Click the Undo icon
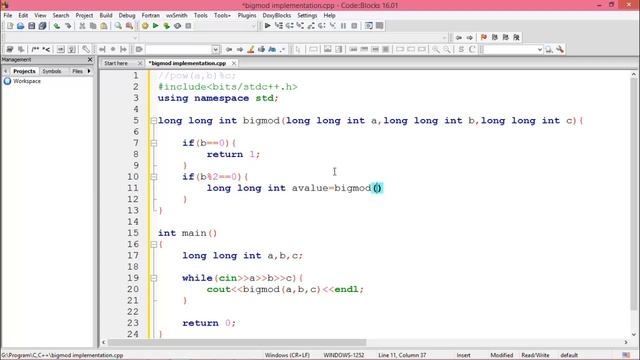This screenshot has width=640, height=360. [x=57, y=26]
